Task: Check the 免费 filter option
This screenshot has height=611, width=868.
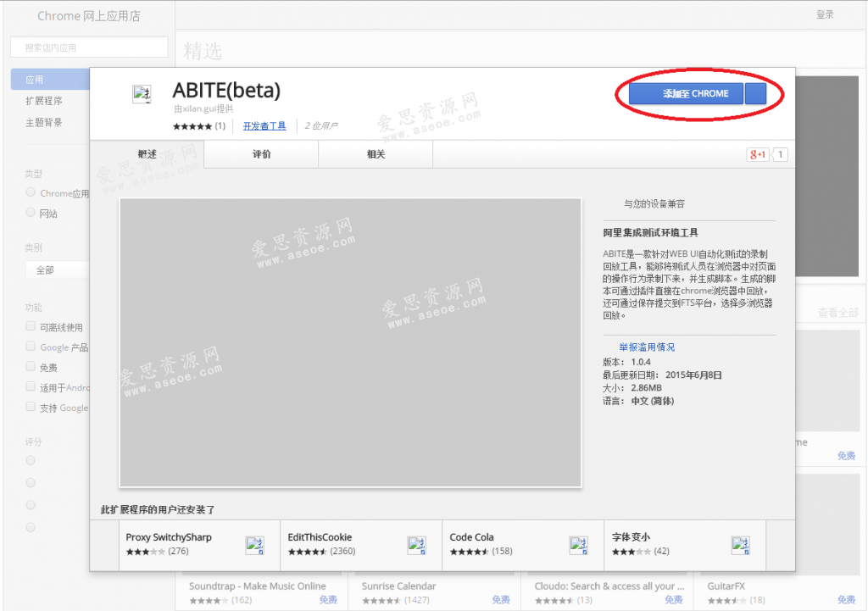Action: [x=30, y=367]
